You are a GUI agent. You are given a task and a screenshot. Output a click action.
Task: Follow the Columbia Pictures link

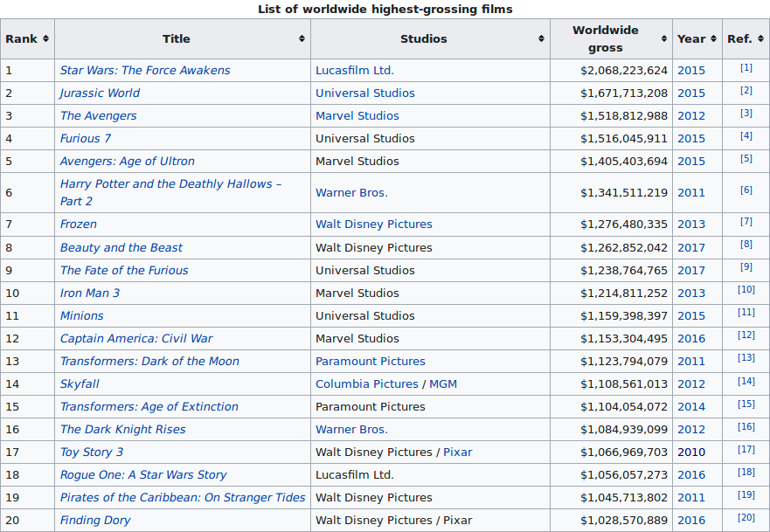point(367,383)
